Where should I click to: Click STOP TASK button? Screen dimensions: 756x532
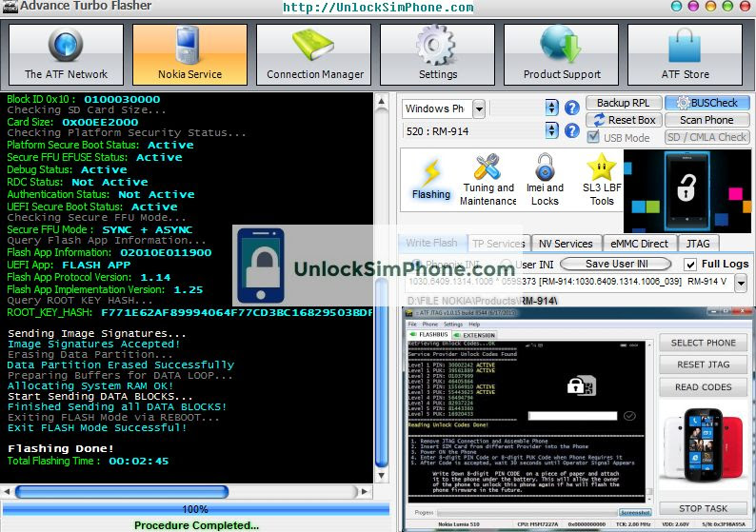coord(703,508)
